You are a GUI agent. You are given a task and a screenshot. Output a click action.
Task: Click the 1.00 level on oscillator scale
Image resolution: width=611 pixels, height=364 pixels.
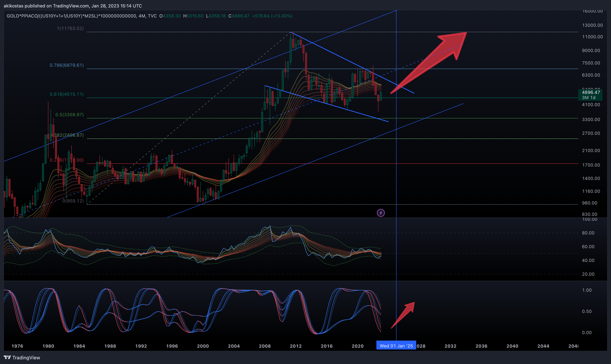pyautogui.click(x=586, y=290)
